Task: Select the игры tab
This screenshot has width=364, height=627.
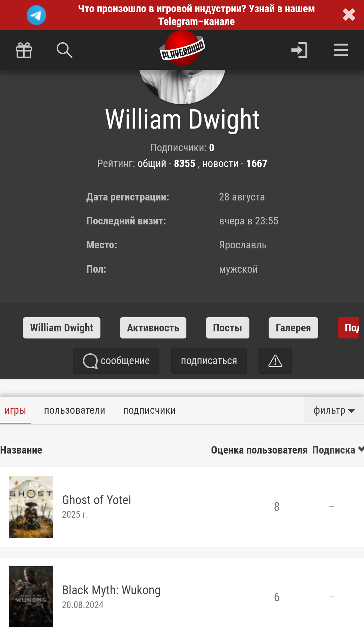Action: coord(15,410)
